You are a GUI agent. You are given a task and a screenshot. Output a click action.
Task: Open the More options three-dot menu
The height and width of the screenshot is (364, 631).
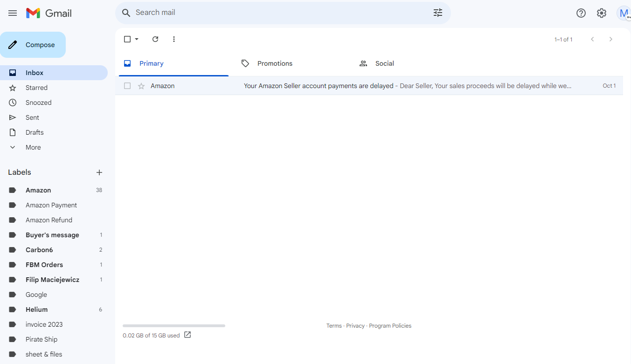174,39
